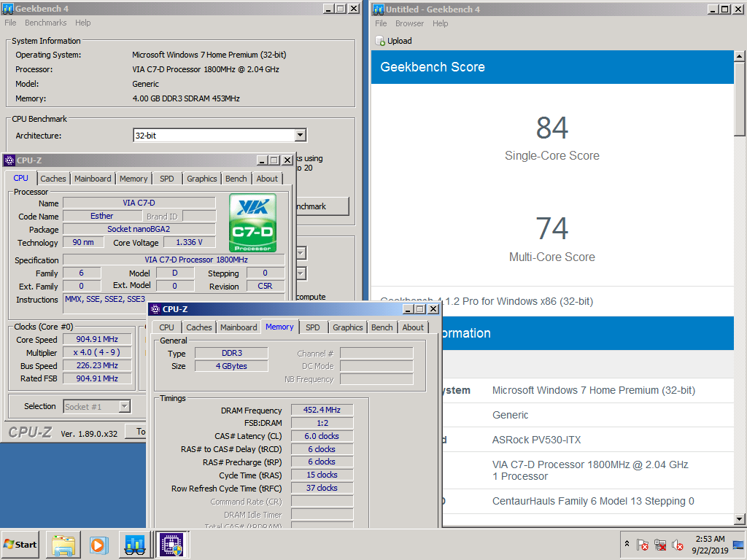747x560 pixels.
Task: Click the VIA C7-D processor logo
Action: click(252, 222)
